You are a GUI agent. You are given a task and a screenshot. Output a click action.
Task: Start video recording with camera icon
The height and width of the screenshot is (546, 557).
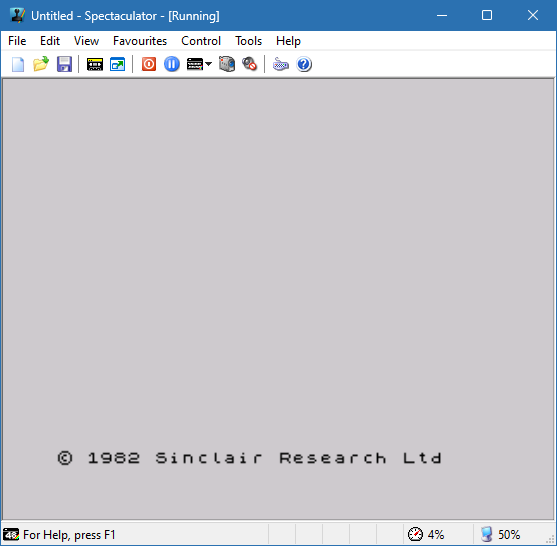(227, 64)
